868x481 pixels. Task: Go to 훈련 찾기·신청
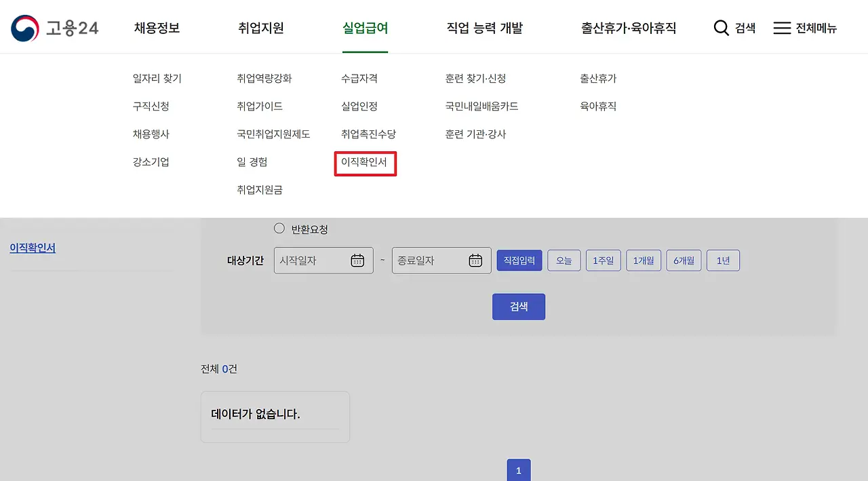click(476, 79)
